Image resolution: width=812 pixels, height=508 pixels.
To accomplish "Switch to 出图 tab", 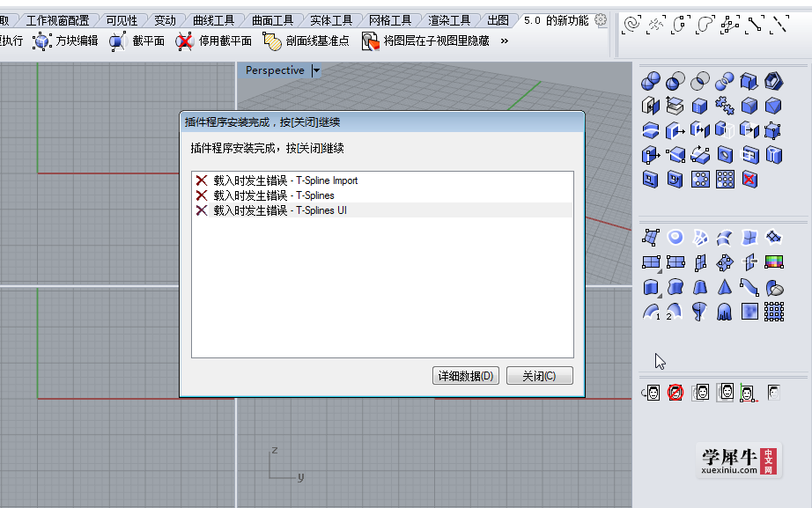I will pos(498,21).
